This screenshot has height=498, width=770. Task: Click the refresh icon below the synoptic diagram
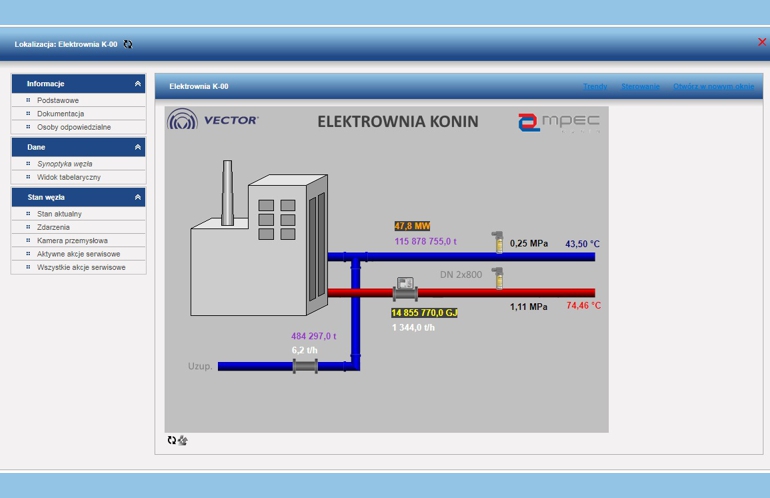[171, 440]
